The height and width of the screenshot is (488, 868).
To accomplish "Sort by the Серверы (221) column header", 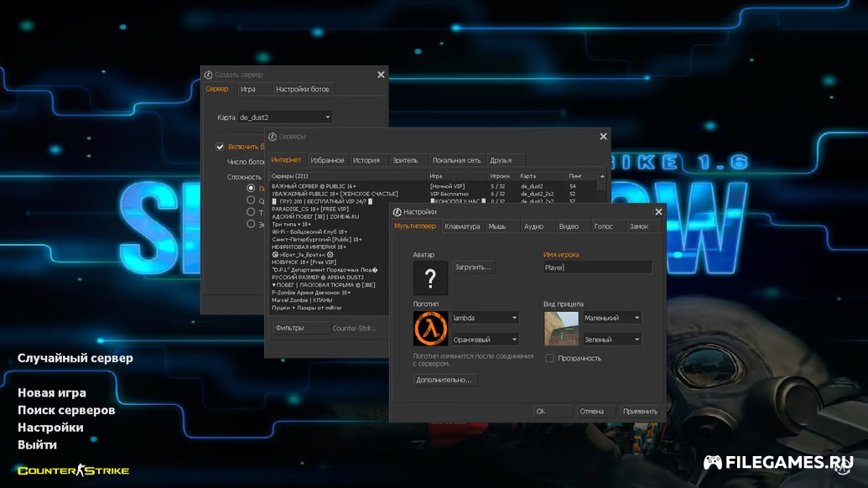I will 348,176.
